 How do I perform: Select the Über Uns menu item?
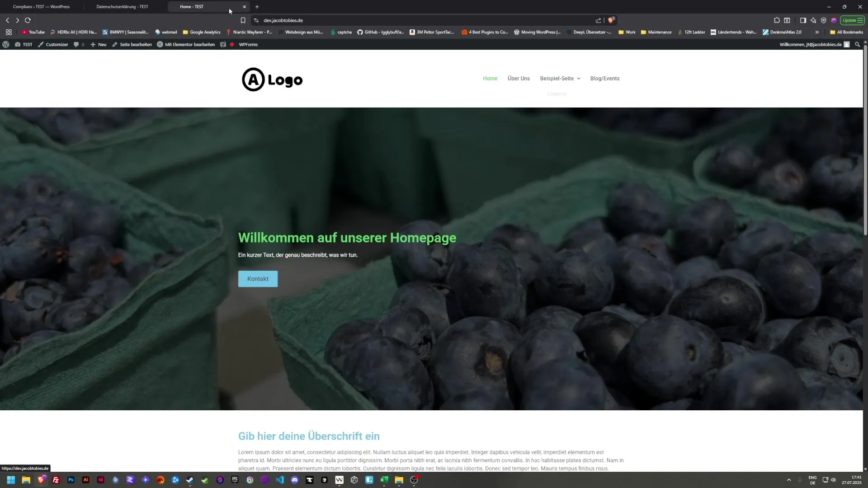(x=518, y=78)
